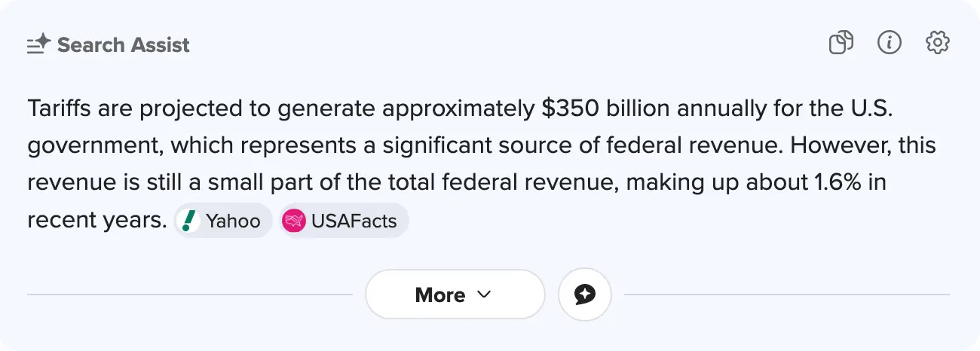
Task: Click the divider line left of More
Action: pyautogui.click(x=188, y=295)
